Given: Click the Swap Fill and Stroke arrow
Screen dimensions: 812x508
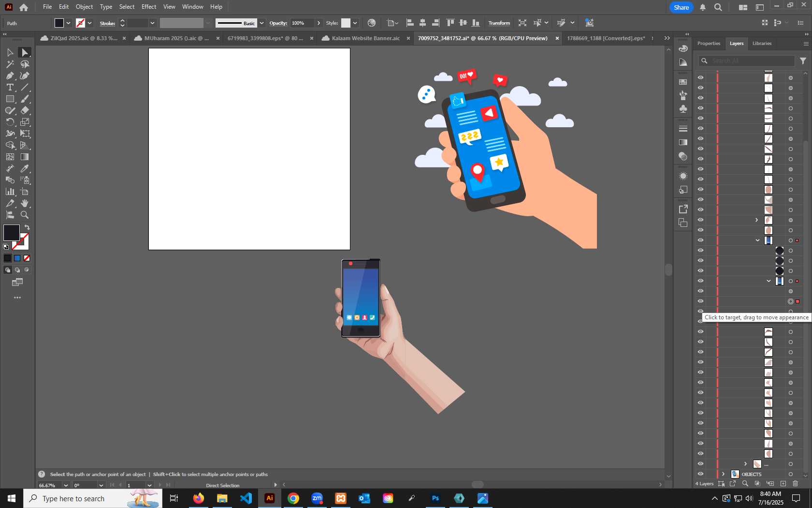Looking at the screenshot, I should pos(27,227).
